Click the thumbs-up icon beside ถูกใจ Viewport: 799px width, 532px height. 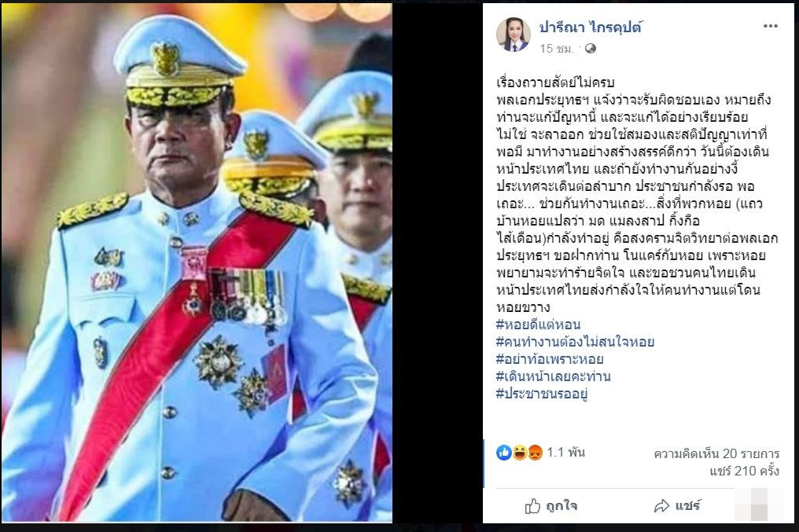(532, 505)
